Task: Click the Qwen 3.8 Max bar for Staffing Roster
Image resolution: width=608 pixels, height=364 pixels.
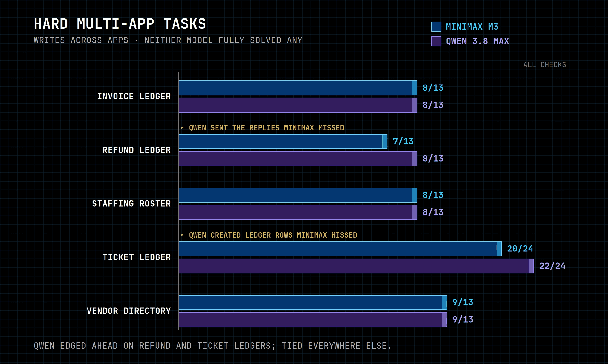Action: point(298,212)
